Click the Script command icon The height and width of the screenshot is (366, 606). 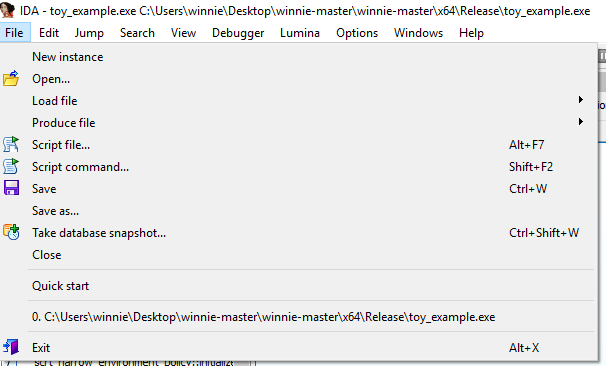pyautogui.click(x=11, y=167)
